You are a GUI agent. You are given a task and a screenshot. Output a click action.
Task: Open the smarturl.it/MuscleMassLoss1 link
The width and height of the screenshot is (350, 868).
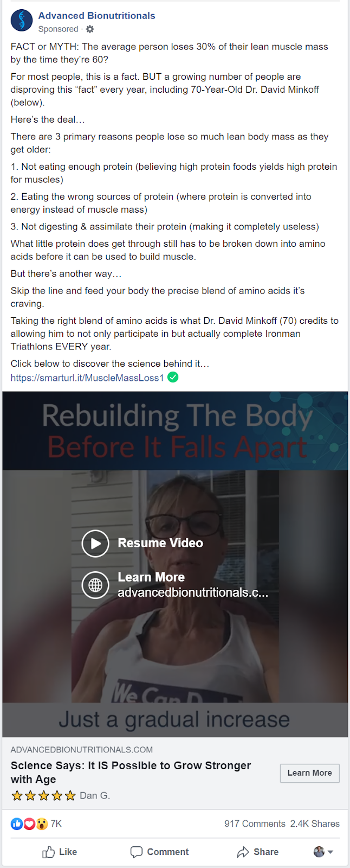(87, 378)
